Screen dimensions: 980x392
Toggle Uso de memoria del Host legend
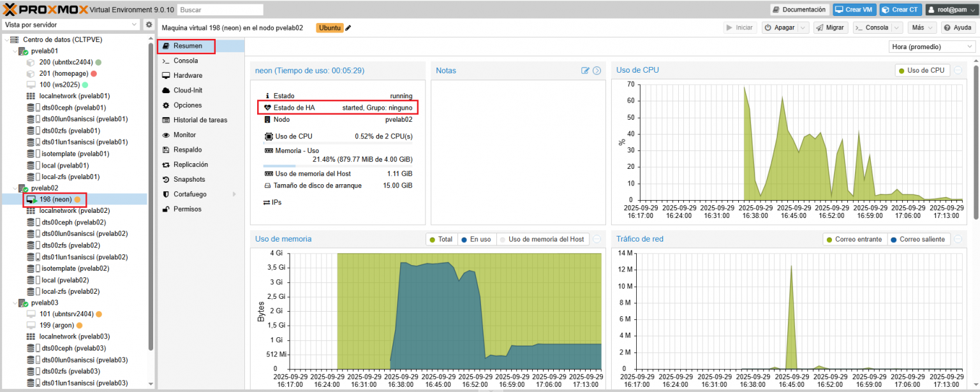coord(542,239)
